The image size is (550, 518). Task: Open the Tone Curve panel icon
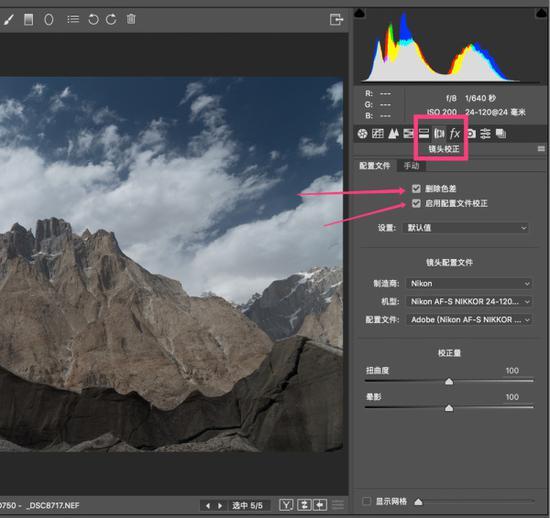(x=378, y=134)
